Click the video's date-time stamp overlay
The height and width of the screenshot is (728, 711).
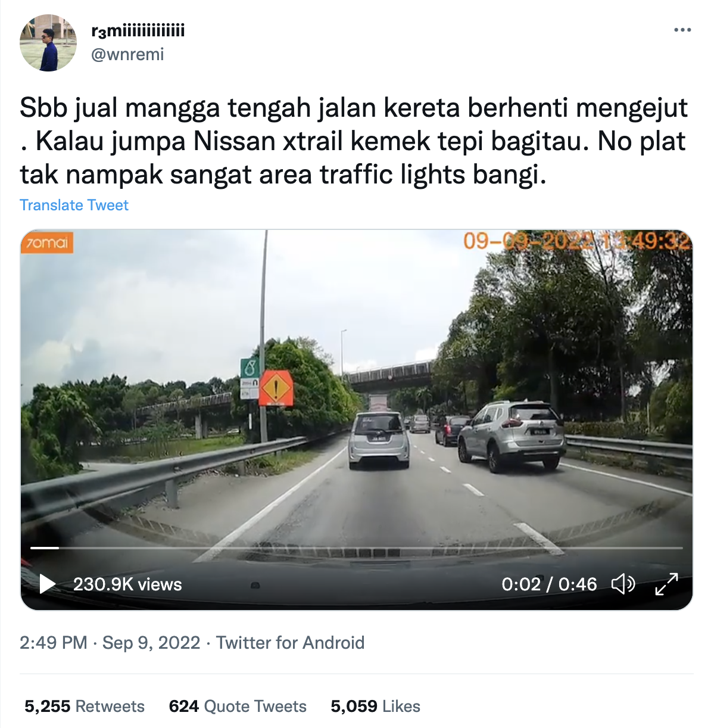click(576, 241)
